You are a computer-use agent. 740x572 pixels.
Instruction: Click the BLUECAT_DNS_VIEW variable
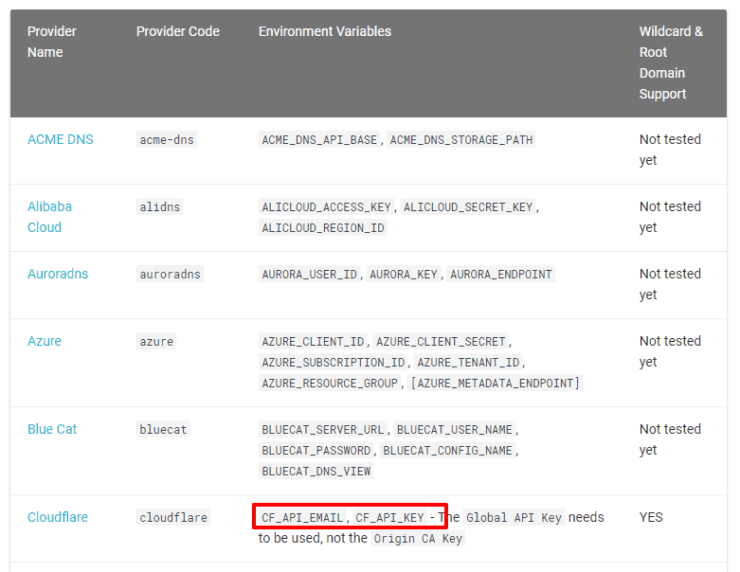pos(316,472)
